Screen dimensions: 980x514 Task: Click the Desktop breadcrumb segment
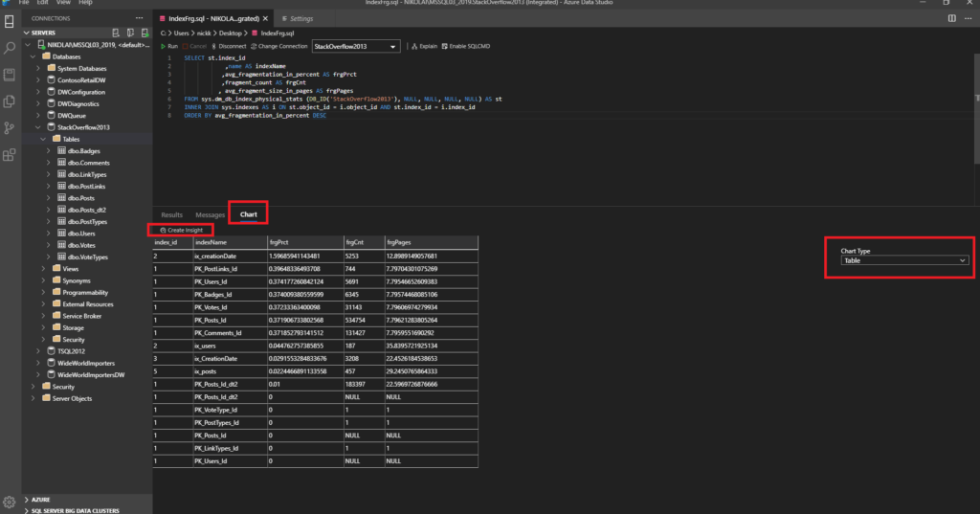pos(230,34)
